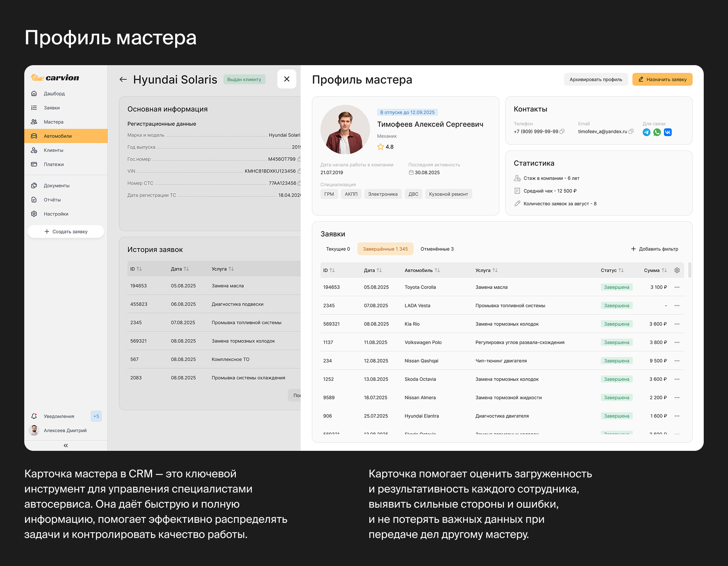728x566 pixels.
Task: Click the VK contact icon
Action: tap(668, 132)
